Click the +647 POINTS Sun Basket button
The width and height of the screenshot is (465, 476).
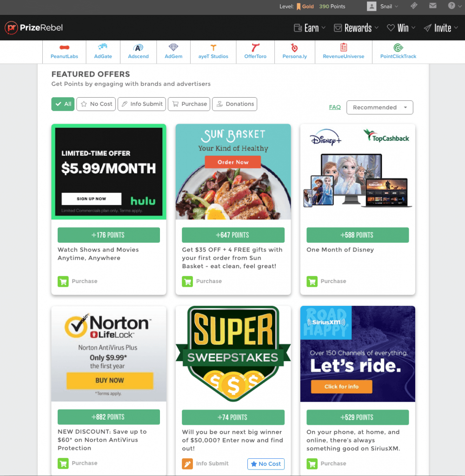233,235
